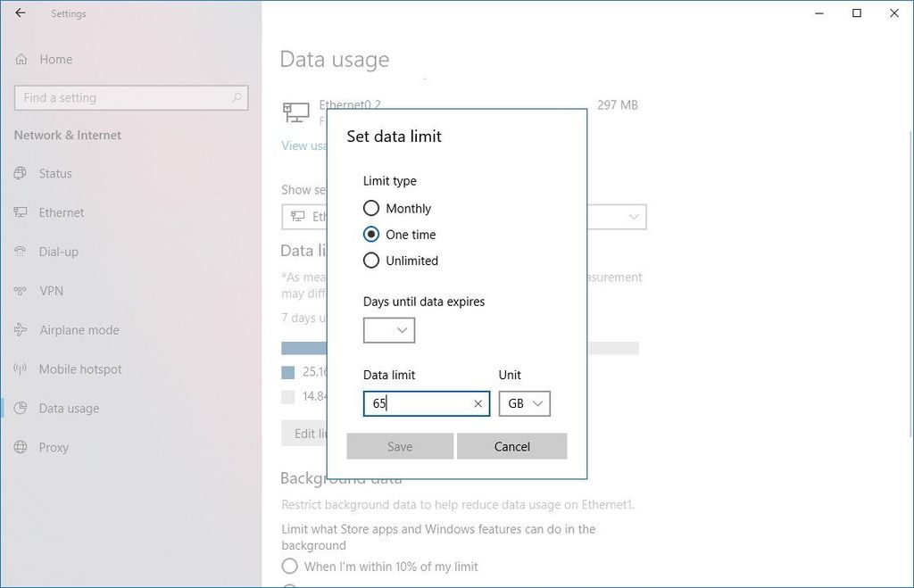Open the Unit dropdown showing GB

coord(524,403)
